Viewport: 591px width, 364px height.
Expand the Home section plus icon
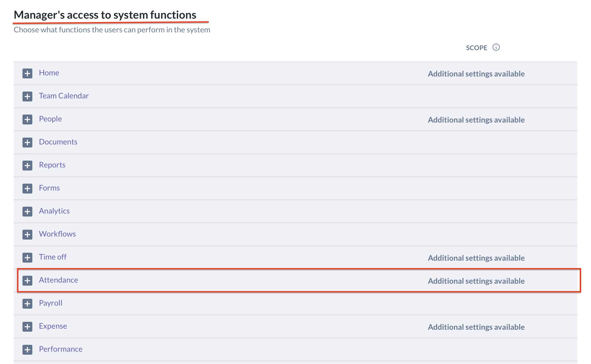click(27, 73)
